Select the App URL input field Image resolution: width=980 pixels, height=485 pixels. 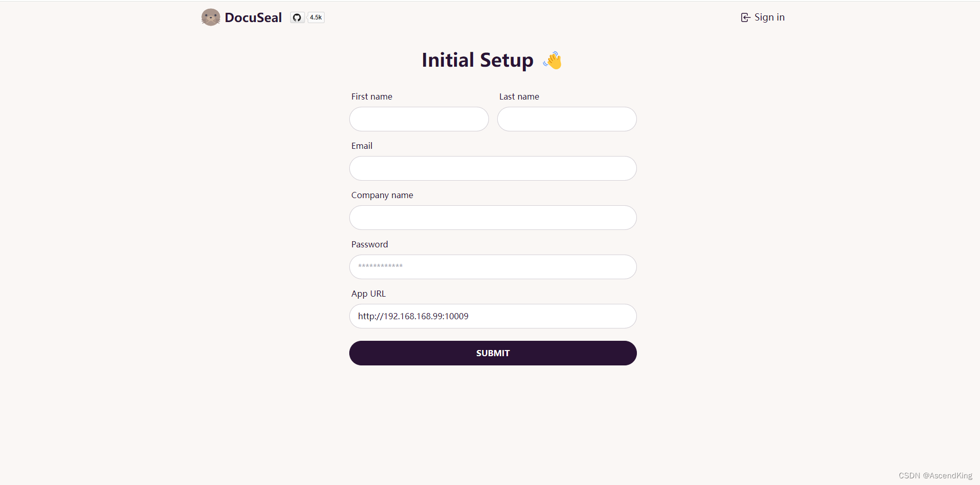click(x=493, y=316)
